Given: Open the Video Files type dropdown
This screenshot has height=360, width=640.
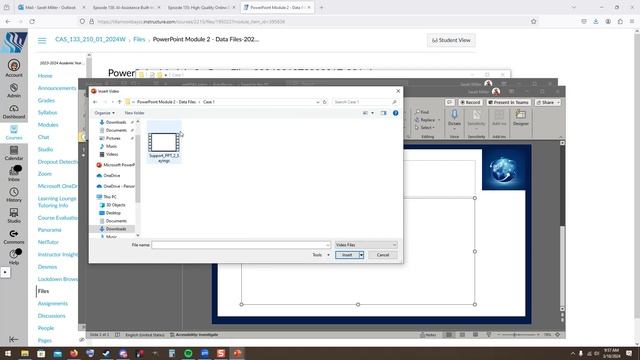Looking at the screenshot, I should [x=366, y=245].
